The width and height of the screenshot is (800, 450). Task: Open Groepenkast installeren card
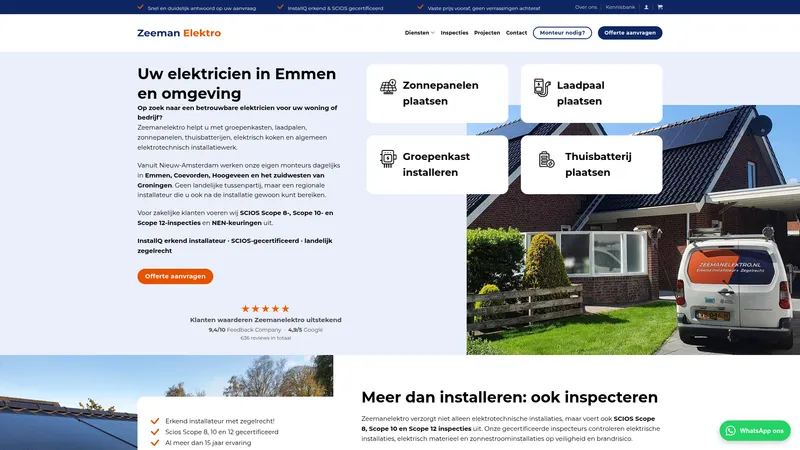click(x=437, y=164)
